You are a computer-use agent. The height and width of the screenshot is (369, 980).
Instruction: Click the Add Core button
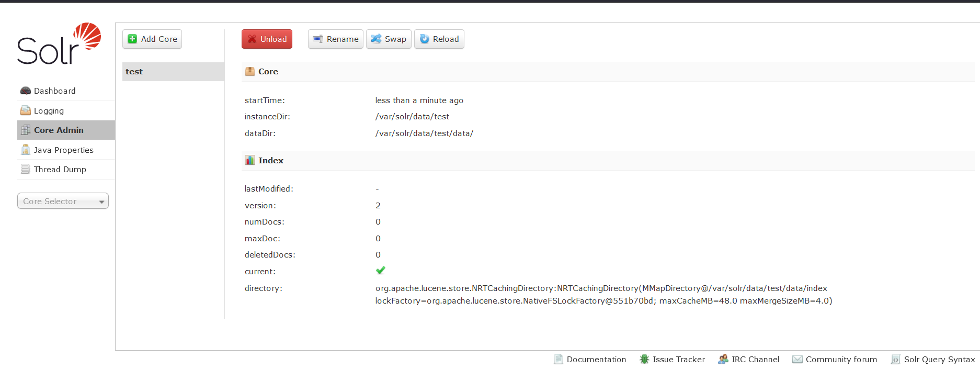pos(152,39)
